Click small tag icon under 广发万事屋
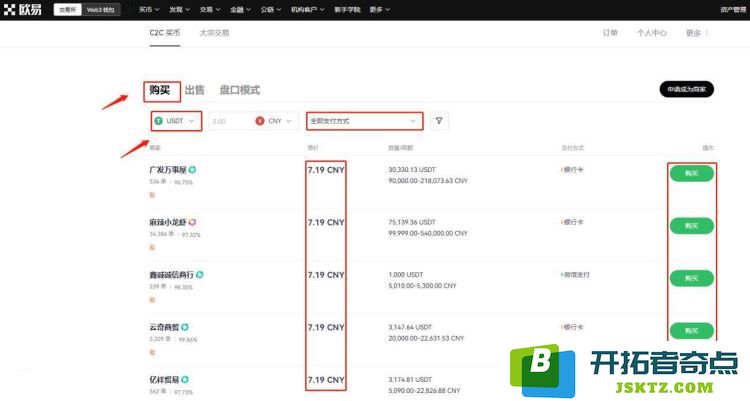 pos(152,195)
